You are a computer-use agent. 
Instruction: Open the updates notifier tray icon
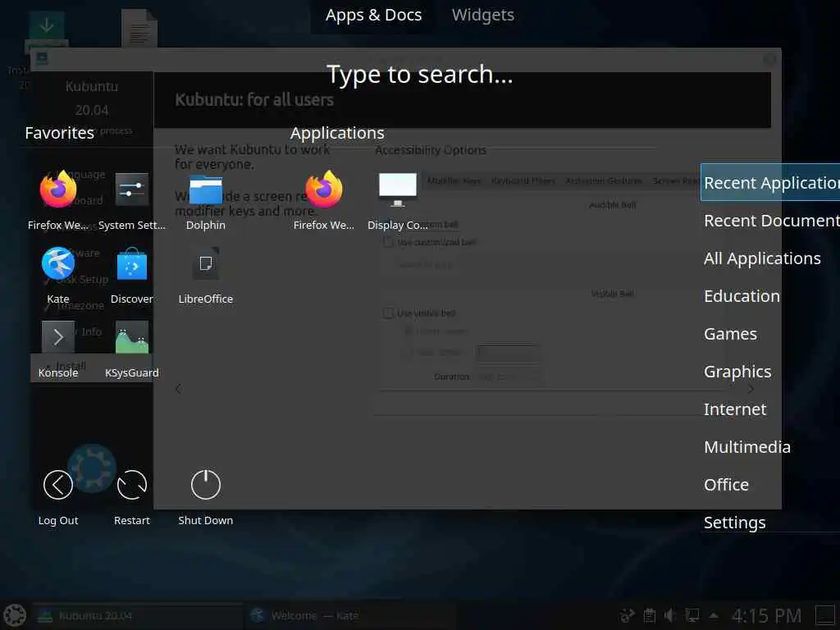click(628, 615)
